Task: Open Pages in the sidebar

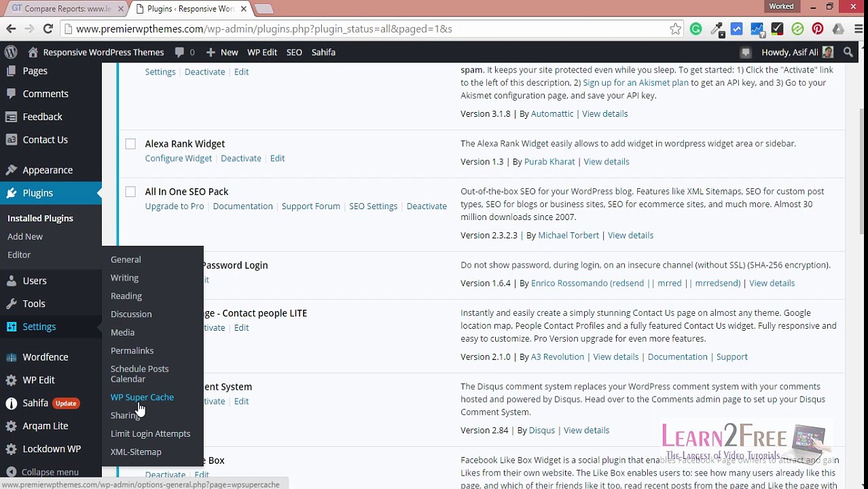Action: 35,71
